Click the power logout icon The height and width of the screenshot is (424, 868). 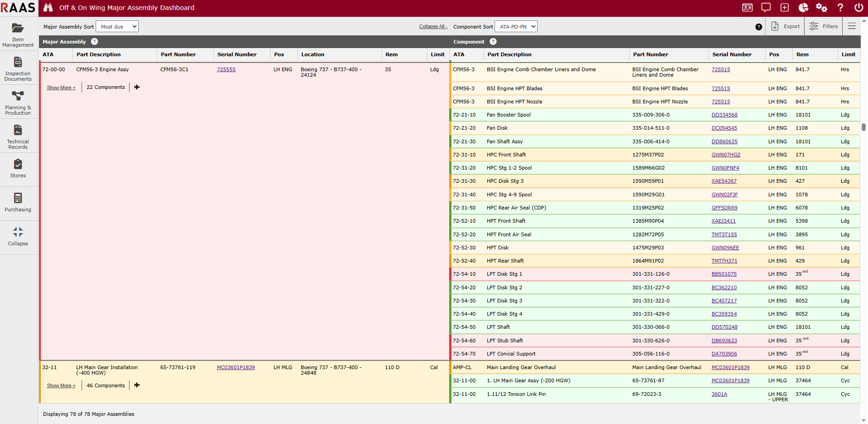coord(858,8)
